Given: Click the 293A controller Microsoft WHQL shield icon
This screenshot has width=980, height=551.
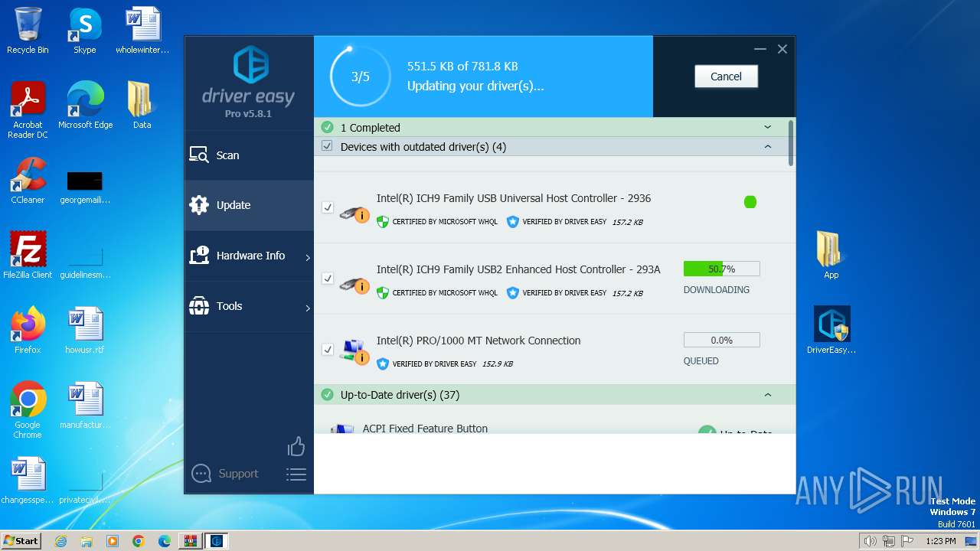Looking at the screenshot, I should (383, 293).
